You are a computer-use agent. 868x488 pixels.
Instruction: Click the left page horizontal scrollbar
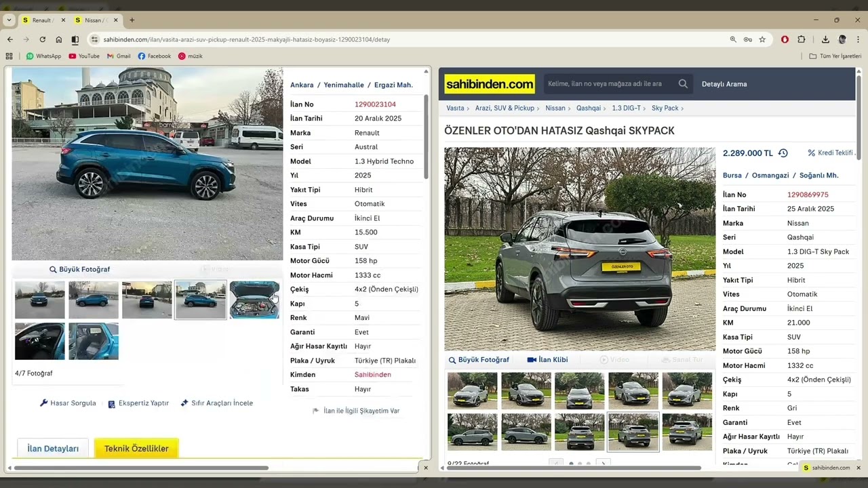141,468
